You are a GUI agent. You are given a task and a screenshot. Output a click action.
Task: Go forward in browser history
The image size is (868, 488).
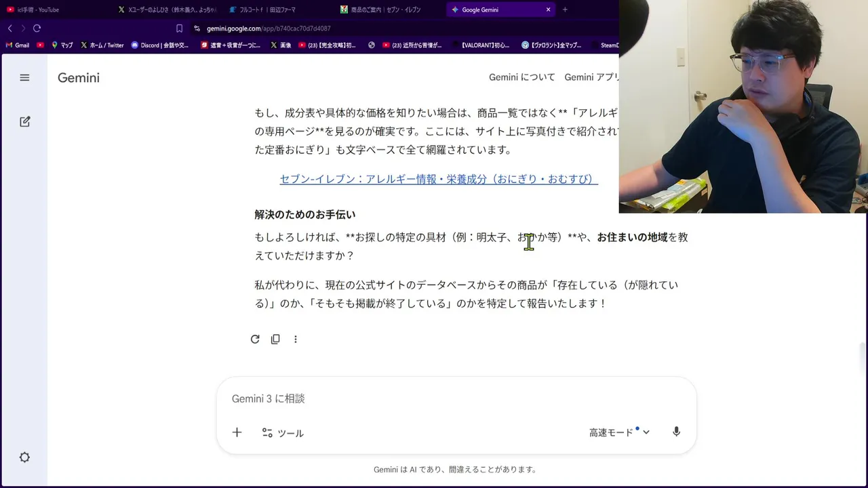[x=23, y=28]
